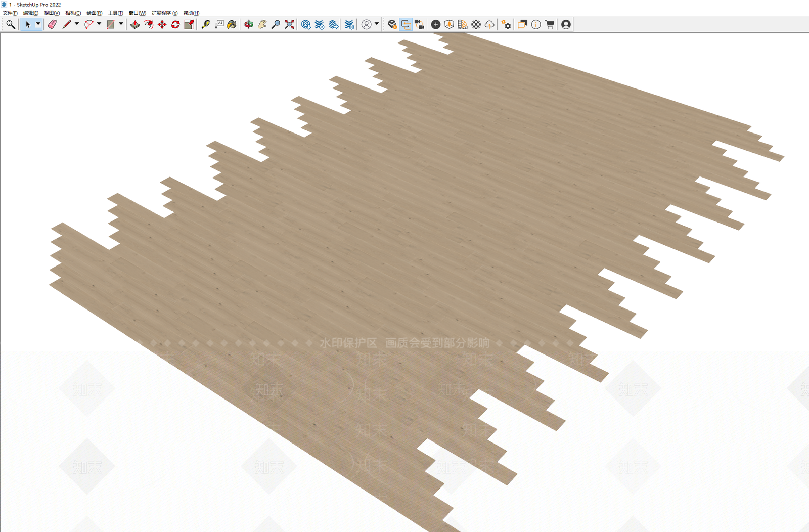Open the 绘图(R) menu

pyautogui.click(x=95, y=13)
